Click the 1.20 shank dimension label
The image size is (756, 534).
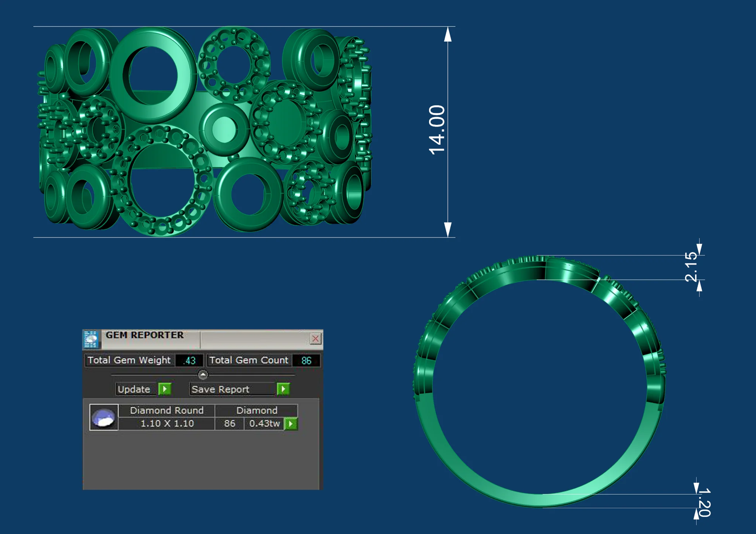pos(705,502)
